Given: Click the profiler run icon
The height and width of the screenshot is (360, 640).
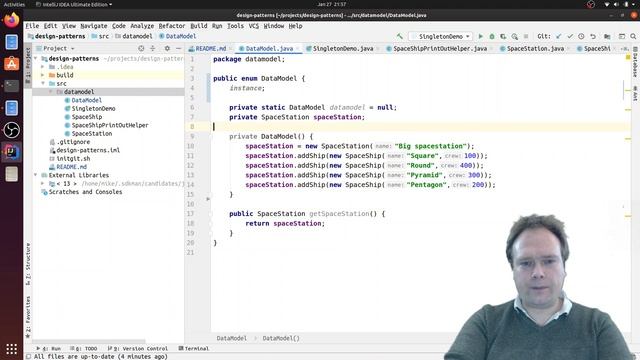Looking at the screenshot, I should tap(514, 36).
